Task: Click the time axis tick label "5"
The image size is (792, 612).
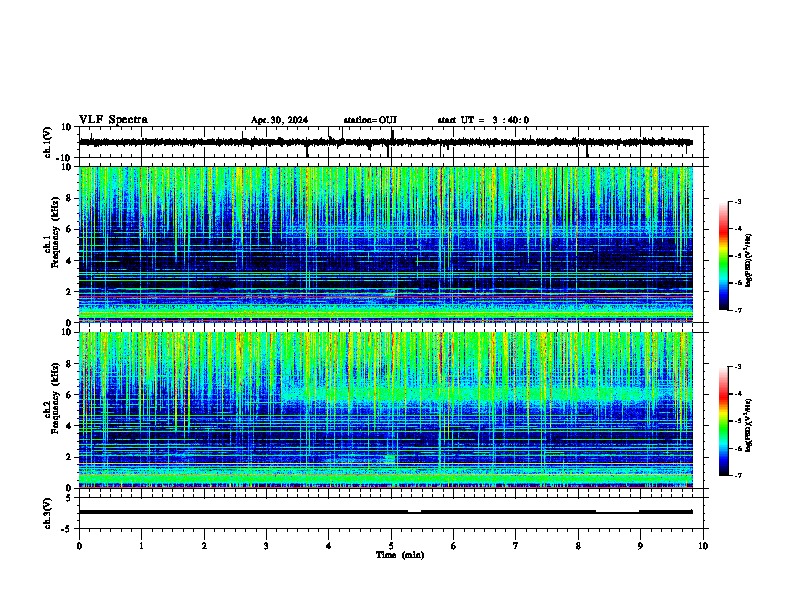Action: point(391,546)
